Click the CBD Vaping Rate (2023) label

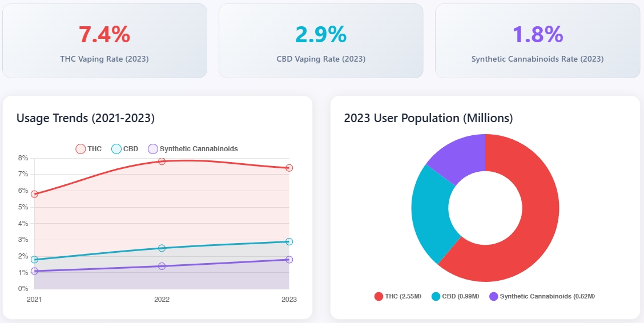point(321,59)
